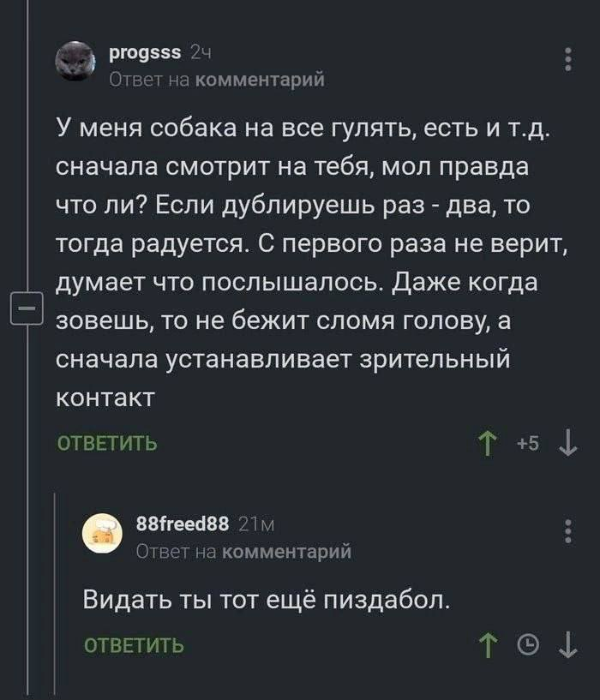Click ОТВЕТИТЬ under the progsss comment

(x=106, y=443)
